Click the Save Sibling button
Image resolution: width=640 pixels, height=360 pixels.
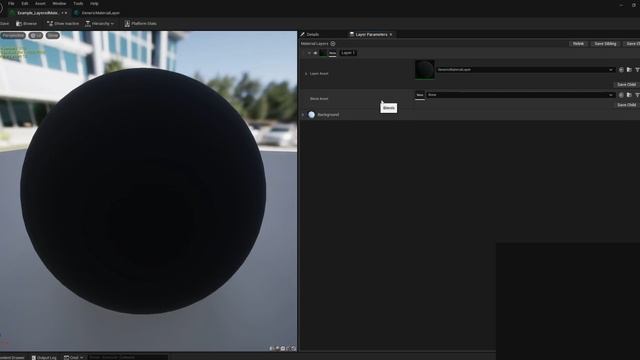coord(605,44)
